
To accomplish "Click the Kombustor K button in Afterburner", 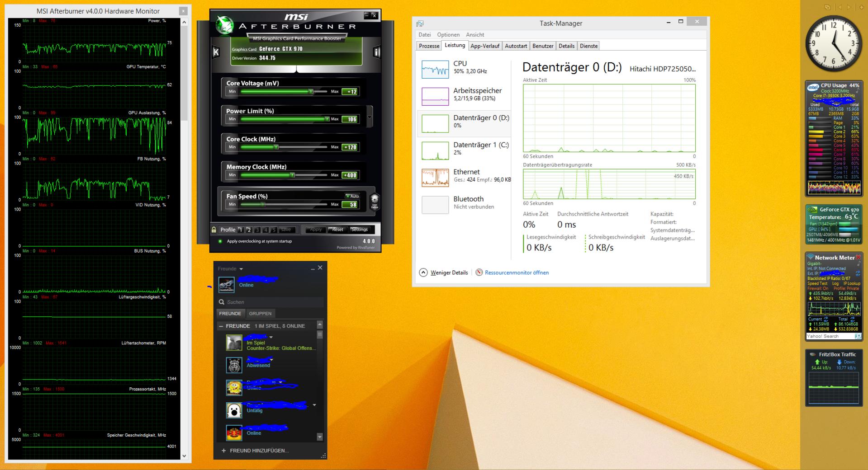I will point(216,52).
